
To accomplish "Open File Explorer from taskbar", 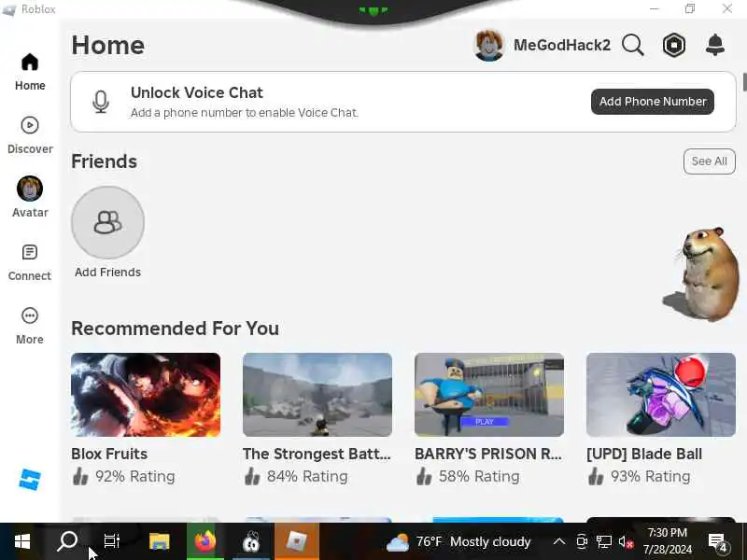I will coord(159,541).
